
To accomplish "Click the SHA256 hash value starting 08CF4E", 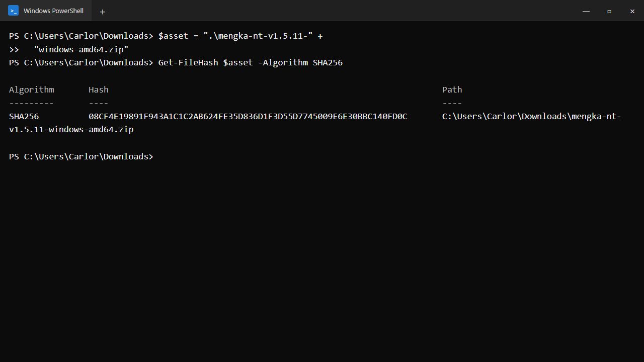I will 248,116.
